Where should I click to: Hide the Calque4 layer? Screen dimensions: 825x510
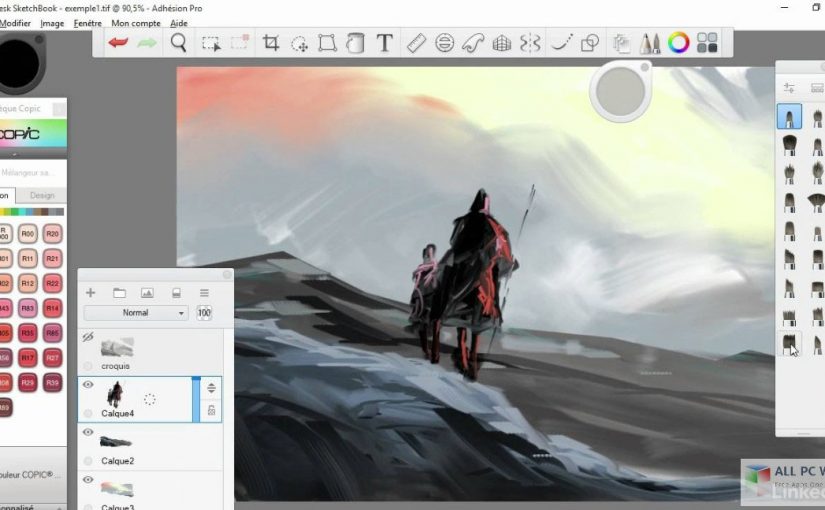pyautogui.click(x=88, y=385)
